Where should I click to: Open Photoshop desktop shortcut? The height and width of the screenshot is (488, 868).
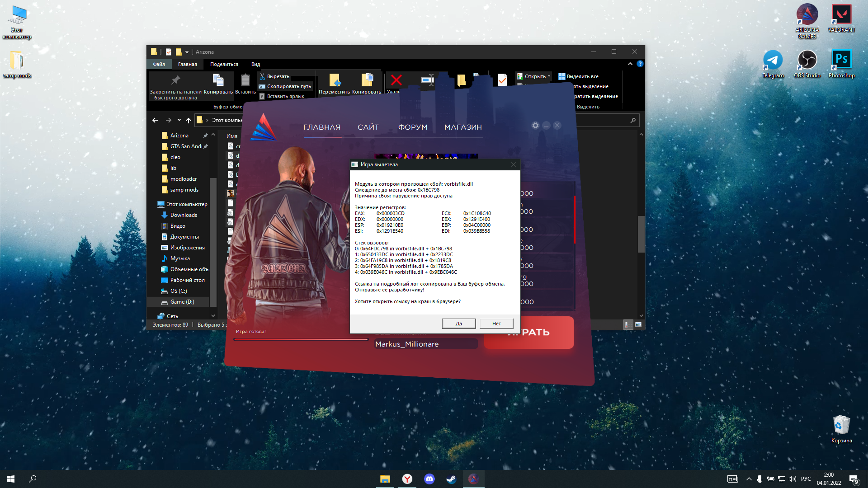click(x=841, y=64)
